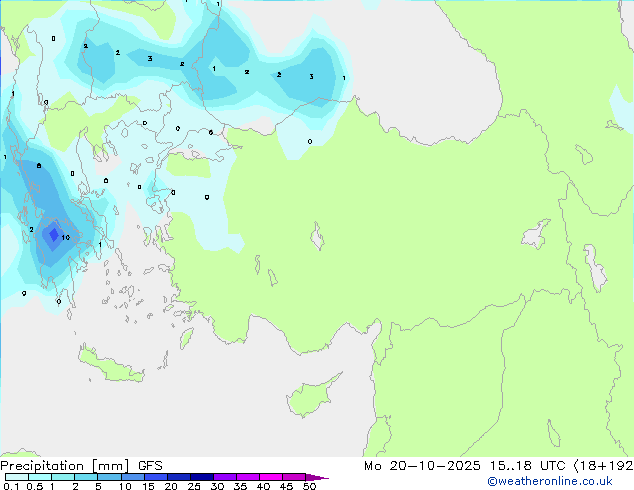Click the above-50 arrow tip of legend
634x490 pixels.
click(317, 477)
